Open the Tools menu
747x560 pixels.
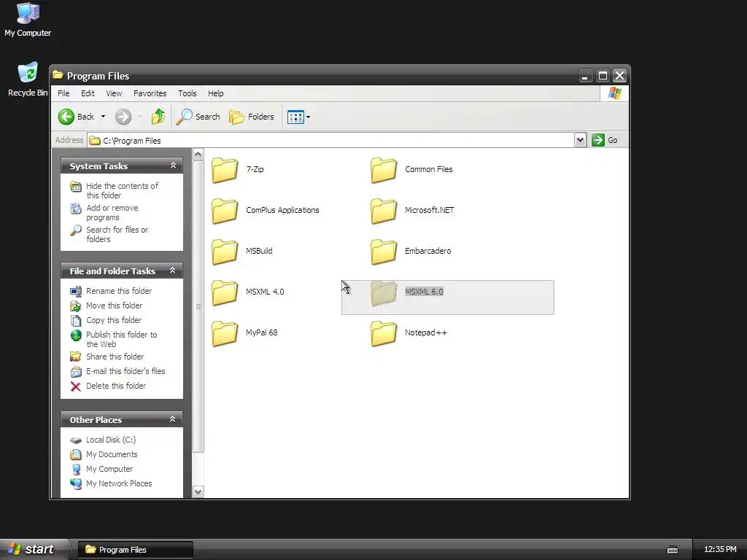coord(187,93)
